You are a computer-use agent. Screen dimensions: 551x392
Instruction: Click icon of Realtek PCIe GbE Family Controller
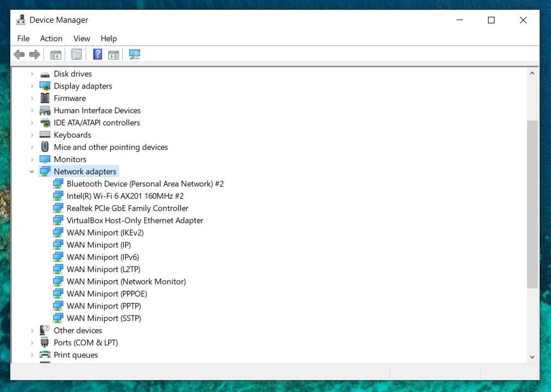[x=58, y=208]
